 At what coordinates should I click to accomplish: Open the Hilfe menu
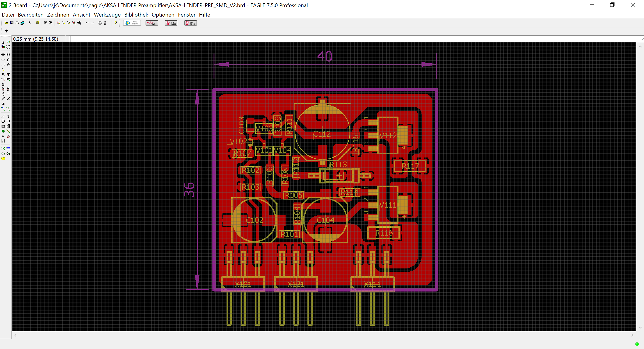[x=204, y=15]
